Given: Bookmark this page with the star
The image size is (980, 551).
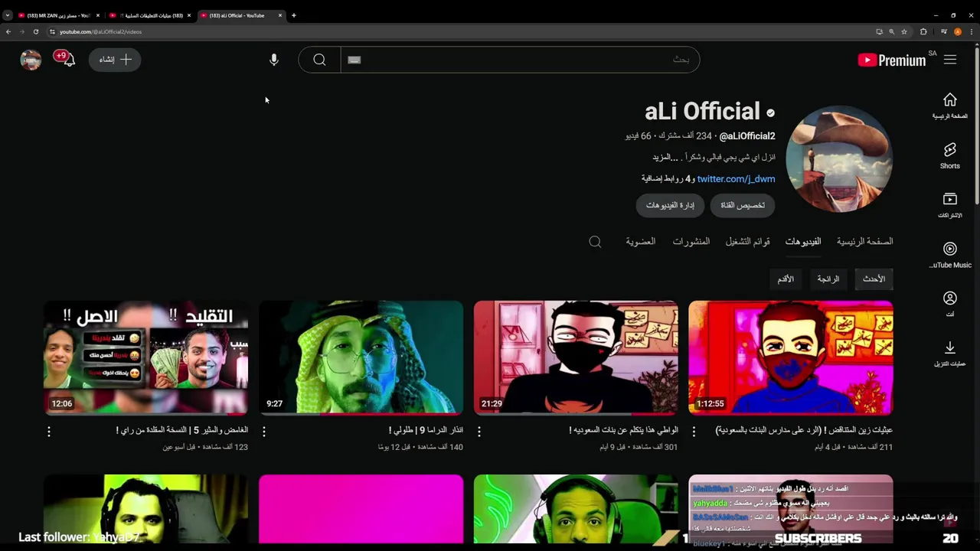Looking at the screenshot, I should (x=904, y=31).
